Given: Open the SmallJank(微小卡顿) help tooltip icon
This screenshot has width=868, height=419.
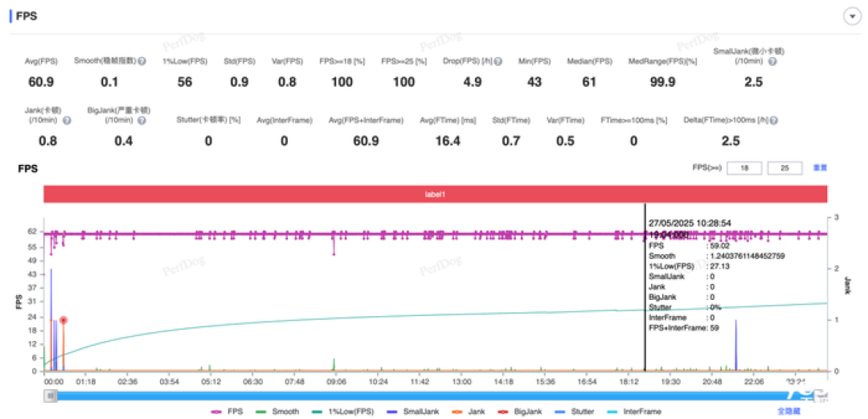Looking at the screenshot, I should (772, 61).
